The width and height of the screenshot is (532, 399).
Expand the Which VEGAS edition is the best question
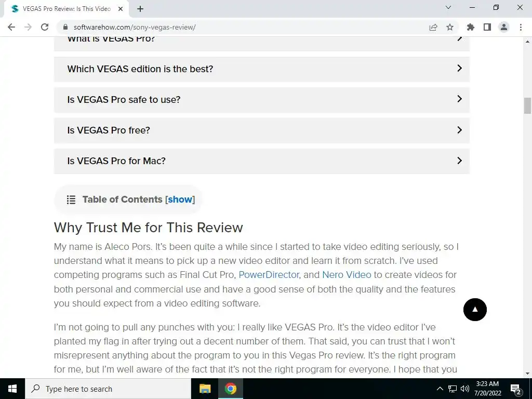262,69
